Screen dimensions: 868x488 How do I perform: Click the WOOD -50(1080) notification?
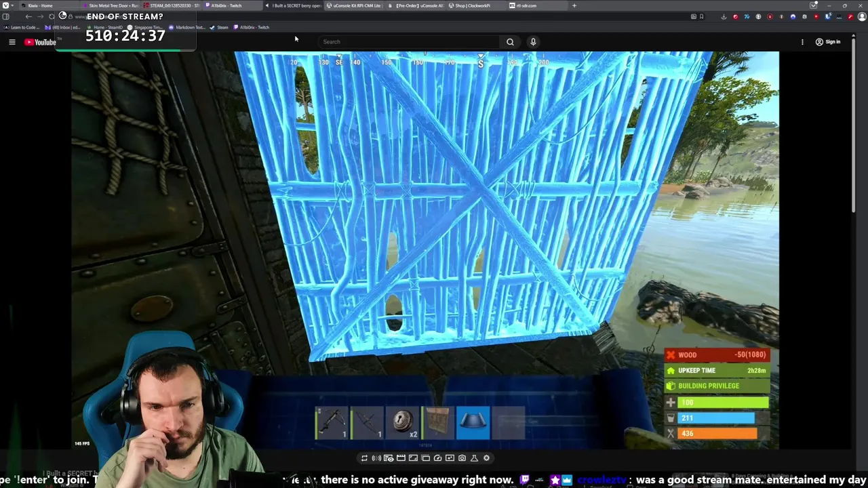tap(716, 354)
